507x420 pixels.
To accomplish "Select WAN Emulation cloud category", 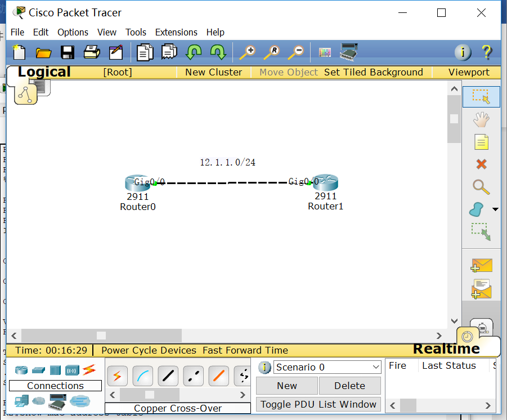I will pos(38,401).
